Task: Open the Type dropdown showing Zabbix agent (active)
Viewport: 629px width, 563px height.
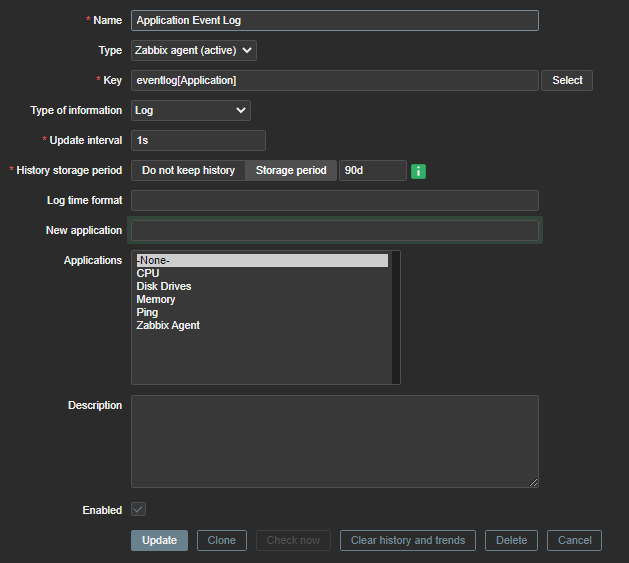Action: 194,50
